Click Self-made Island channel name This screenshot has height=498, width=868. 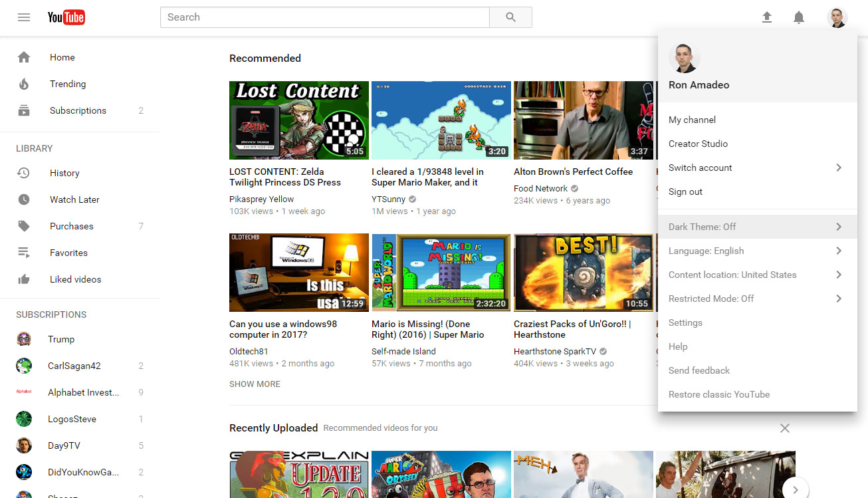(403, 352)
